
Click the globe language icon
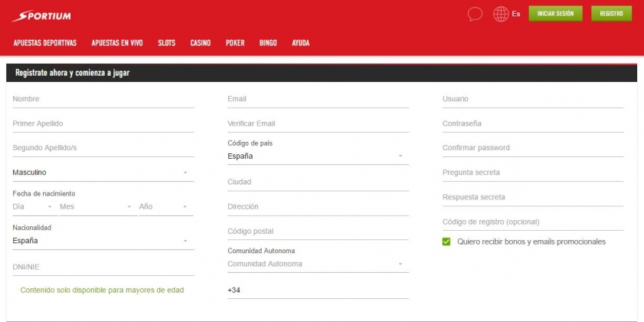(x=501, y=14)
